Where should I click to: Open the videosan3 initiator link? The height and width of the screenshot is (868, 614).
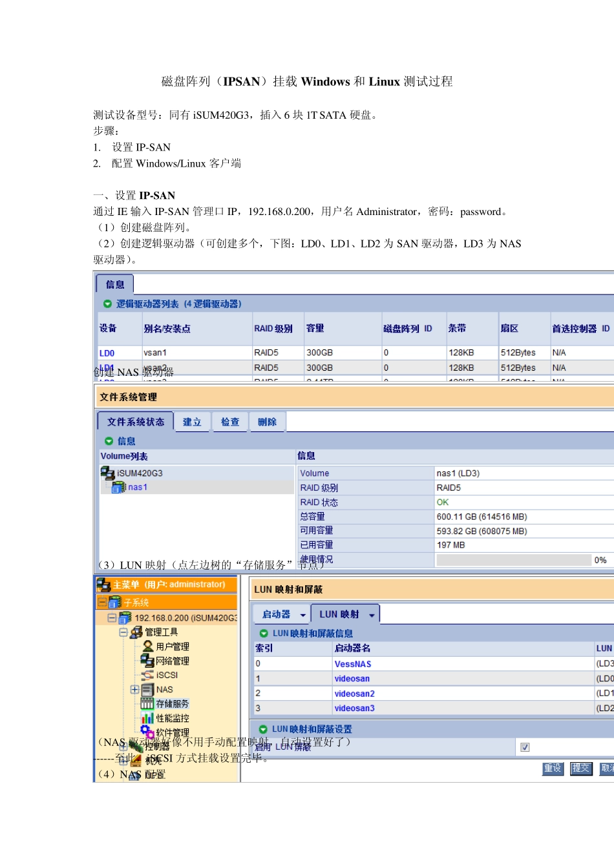coord(355,708)
